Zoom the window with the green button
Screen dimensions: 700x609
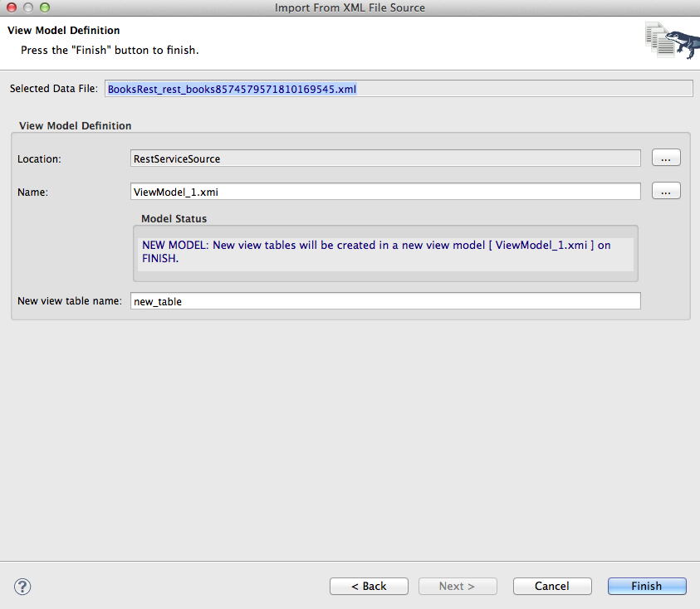tap(44, 7)
